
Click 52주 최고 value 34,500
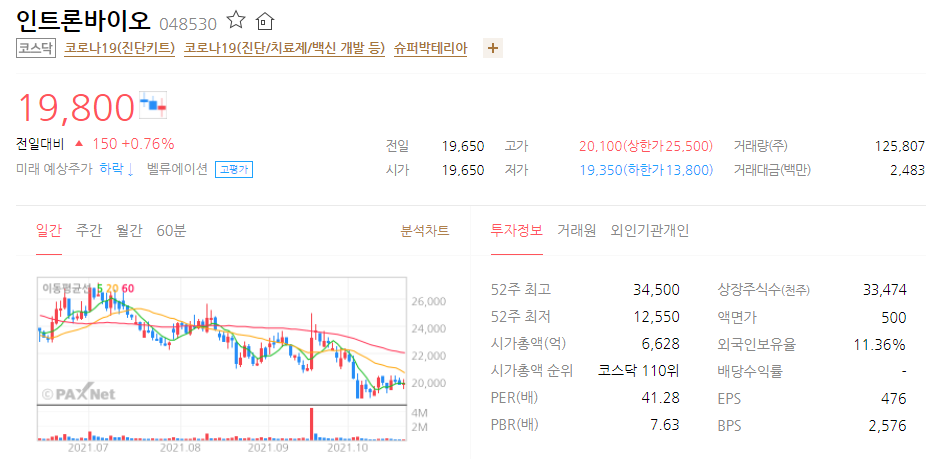click(x=656, y=290)
